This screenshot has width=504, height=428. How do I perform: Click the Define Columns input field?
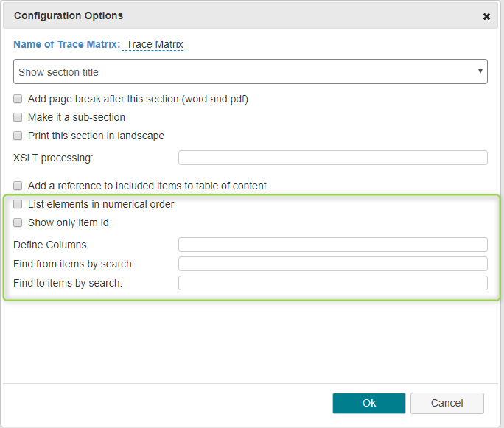[x=333, y=245]
